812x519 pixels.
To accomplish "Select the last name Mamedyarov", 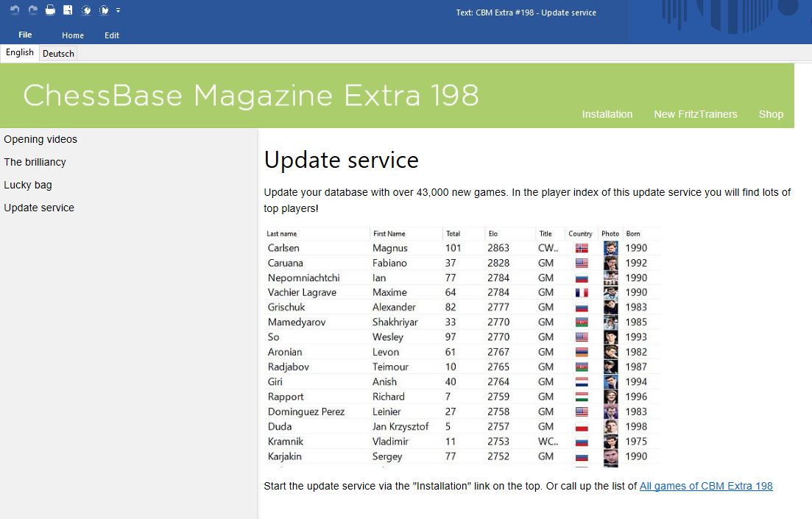I will click(x=297, y=322).
